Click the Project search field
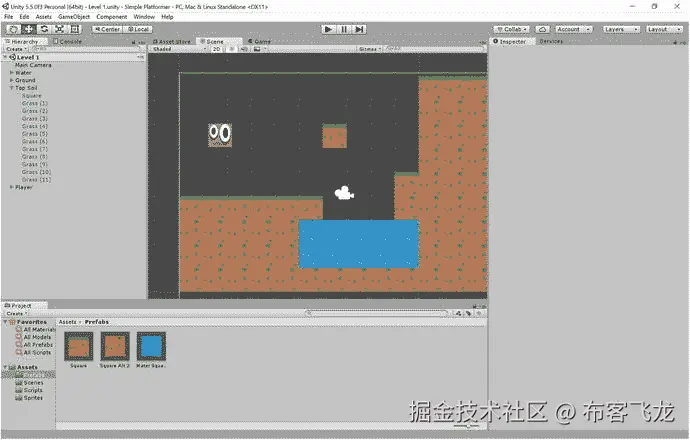The width and height of the screenshot is (690, 440). tap(377, 313)
